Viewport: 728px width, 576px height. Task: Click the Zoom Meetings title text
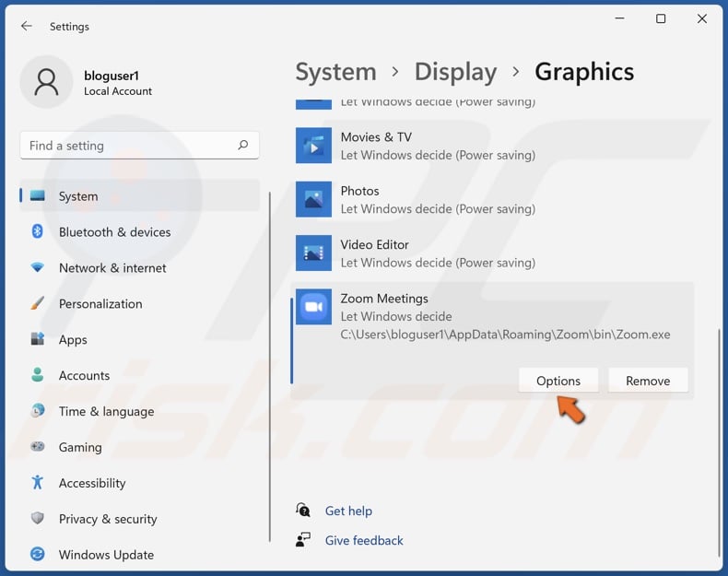[384, 298]
